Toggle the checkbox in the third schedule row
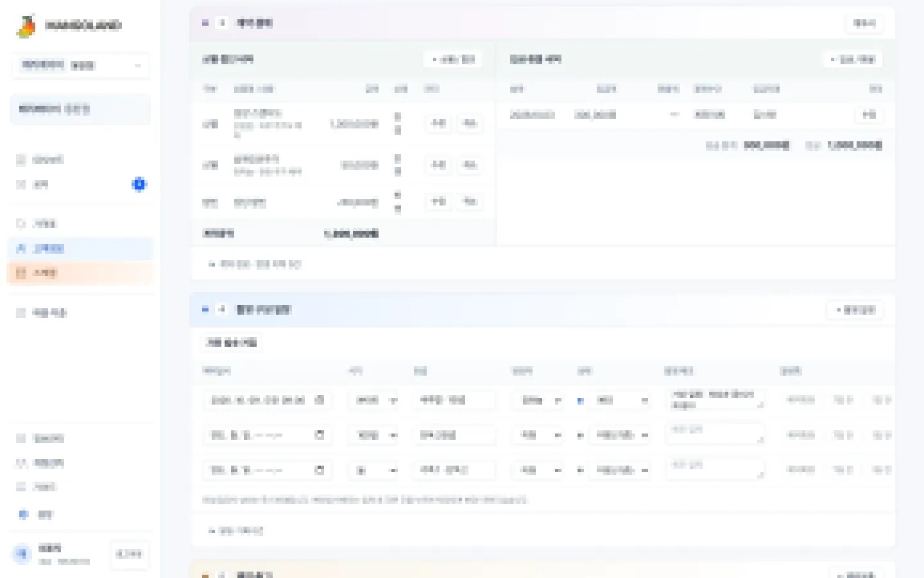 pos(580,471)
